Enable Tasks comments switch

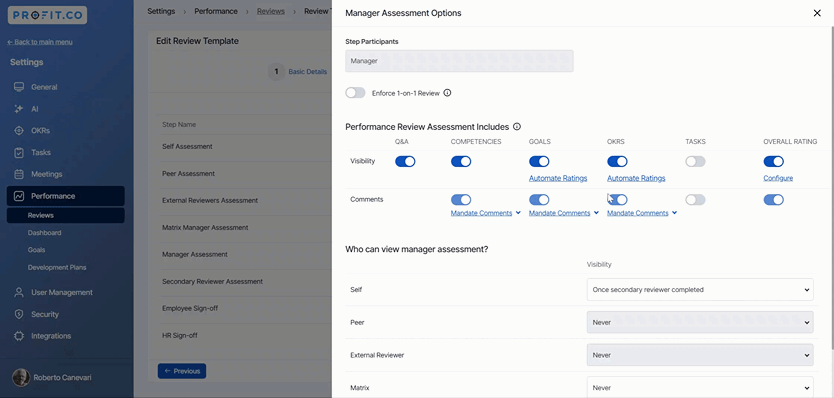point(695,200)
